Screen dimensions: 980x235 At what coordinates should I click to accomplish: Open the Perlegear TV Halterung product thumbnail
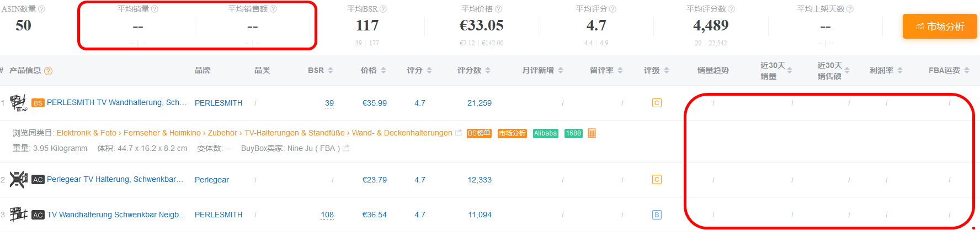coord(18,179)
